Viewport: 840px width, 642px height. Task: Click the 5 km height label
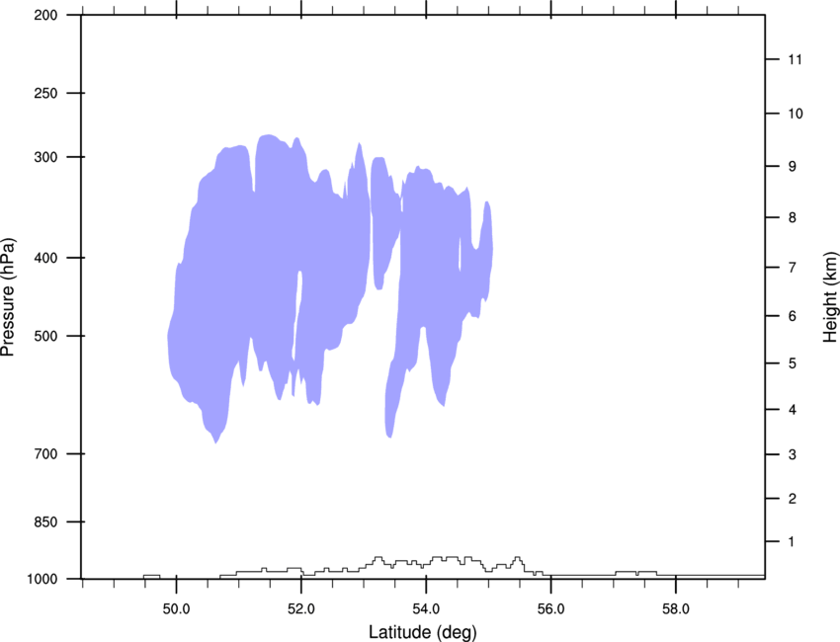793,363
